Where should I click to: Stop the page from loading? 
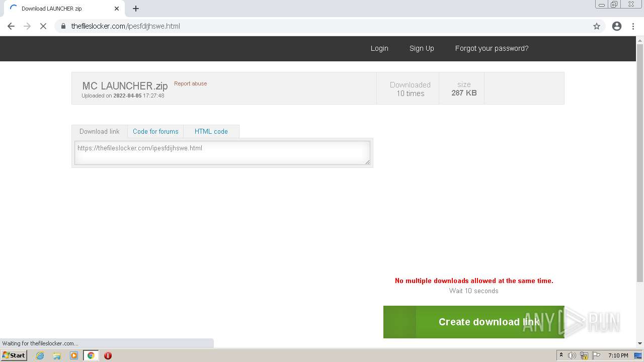click(43, 26)
